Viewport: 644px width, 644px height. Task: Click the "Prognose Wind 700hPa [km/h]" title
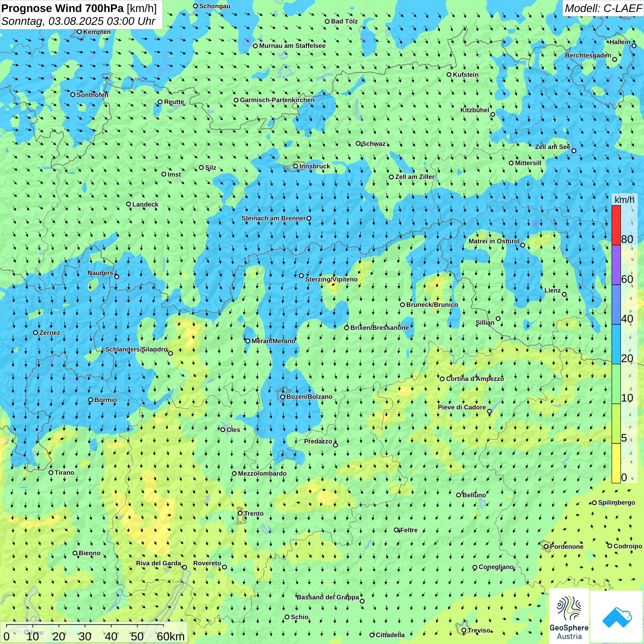click(79, 8)
